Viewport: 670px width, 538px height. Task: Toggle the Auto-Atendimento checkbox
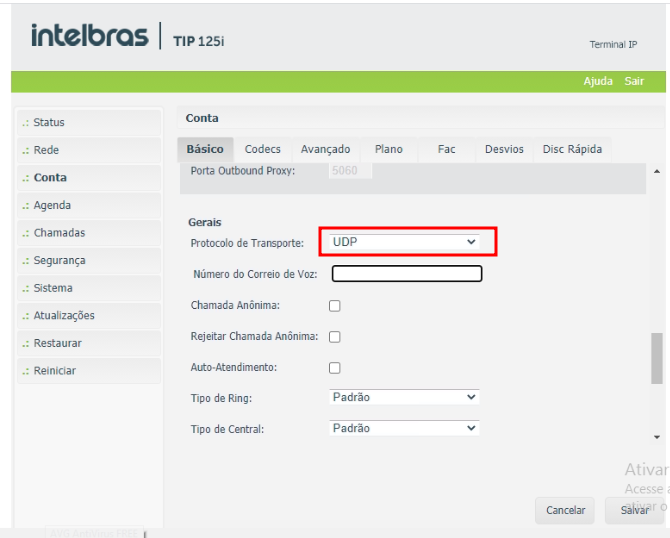[335, 367]
